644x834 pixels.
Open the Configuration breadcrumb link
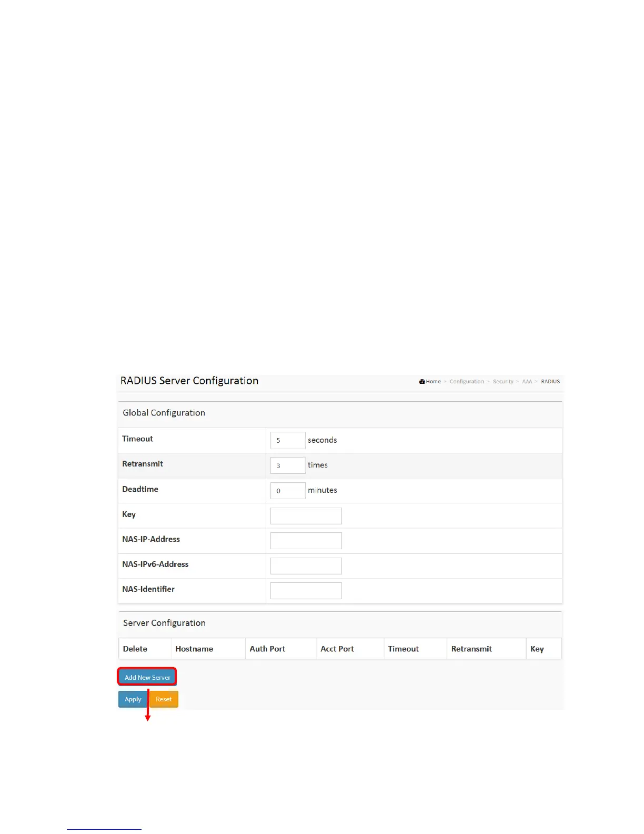point(467,381)
